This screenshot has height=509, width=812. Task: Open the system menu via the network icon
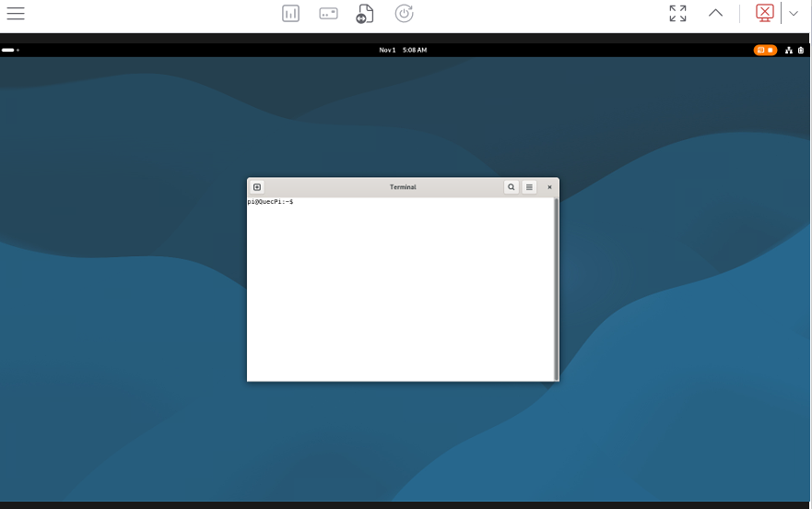(789, 50)
